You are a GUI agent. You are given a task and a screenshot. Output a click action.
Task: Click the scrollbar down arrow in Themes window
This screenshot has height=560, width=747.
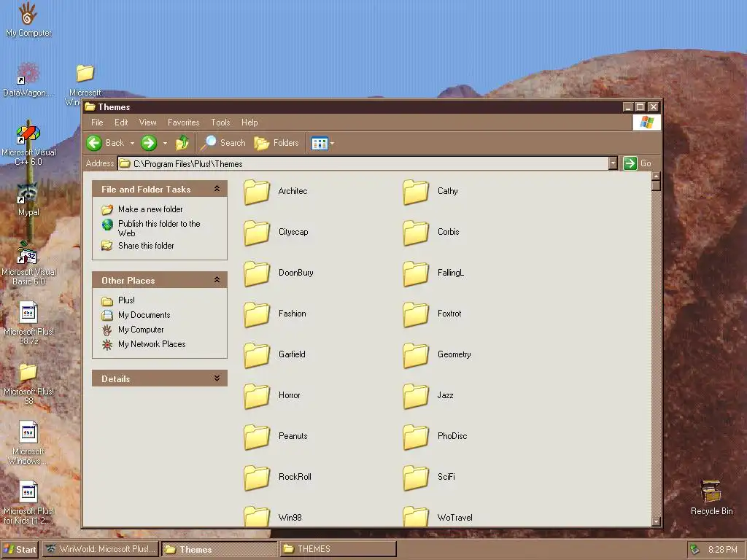656,521
